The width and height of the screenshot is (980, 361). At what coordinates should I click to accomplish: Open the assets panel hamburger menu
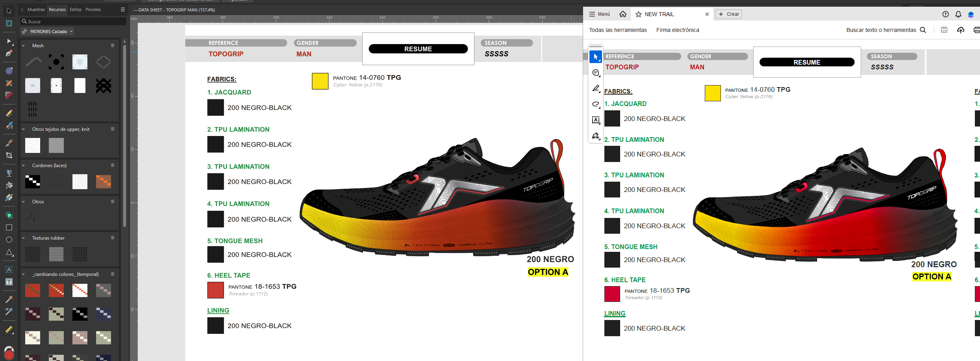[x=123, y=9]
